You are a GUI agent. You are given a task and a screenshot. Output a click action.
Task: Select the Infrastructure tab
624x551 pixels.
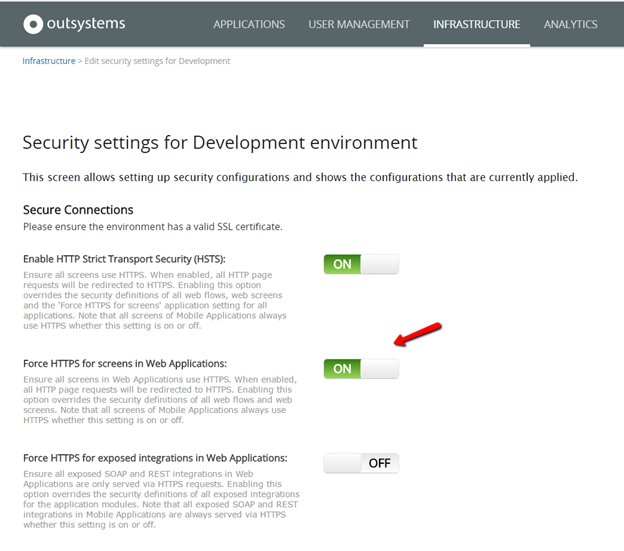tap(477, 24)
